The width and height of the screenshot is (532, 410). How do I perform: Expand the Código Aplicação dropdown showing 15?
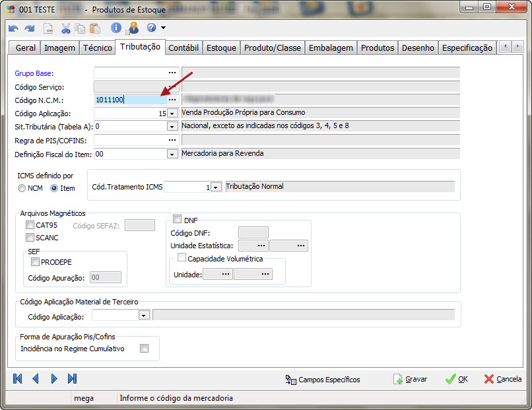[x=172, y=114]
